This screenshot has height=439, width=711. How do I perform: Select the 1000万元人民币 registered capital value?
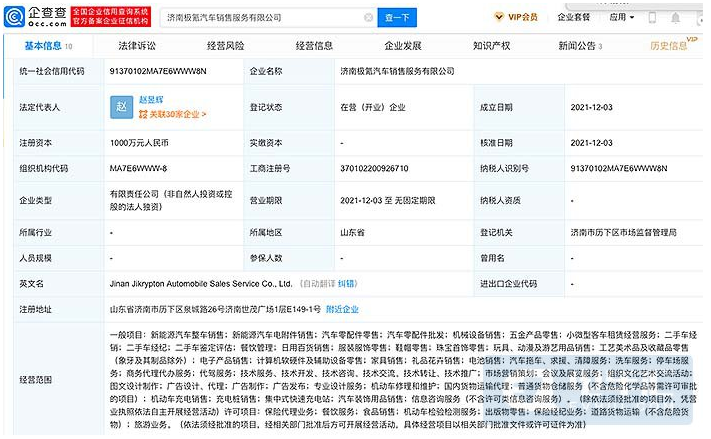[139, 143]
